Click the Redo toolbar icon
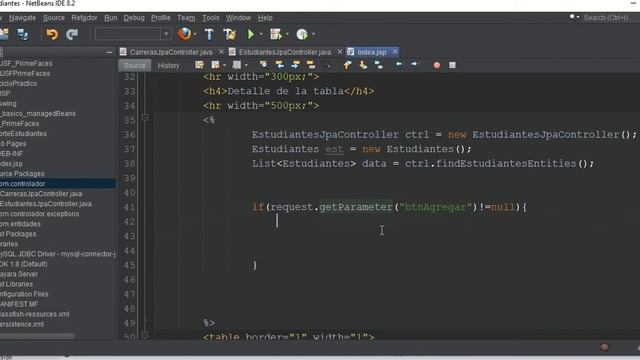 point(72,34)
